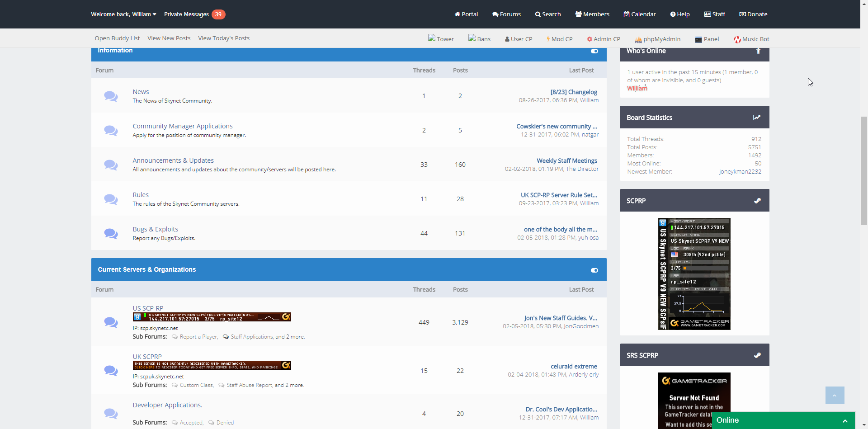The image size is (868, 429).
Task: Click the wrench icon in SRS SCPRP panel
Action: point(757,355)
